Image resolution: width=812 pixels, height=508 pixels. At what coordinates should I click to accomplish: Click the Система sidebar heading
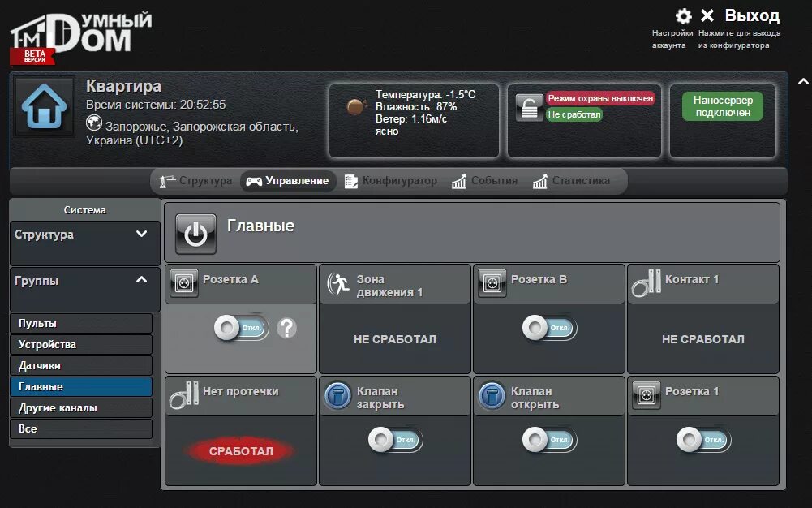tap(85, 209)
